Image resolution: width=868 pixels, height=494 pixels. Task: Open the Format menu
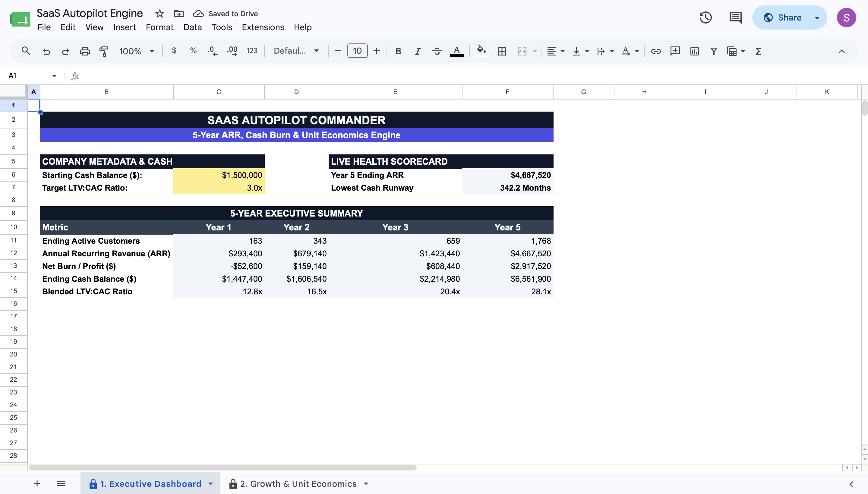[x=159, y=27]
